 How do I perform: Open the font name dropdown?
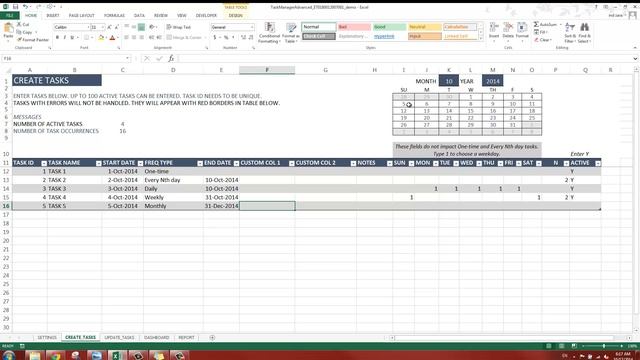88,27
